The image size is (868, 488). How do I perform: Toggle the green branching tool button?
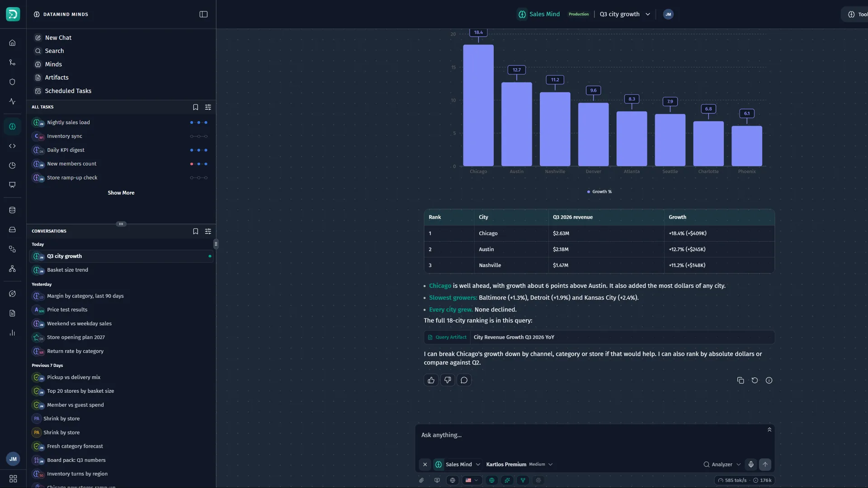point(523,480)
